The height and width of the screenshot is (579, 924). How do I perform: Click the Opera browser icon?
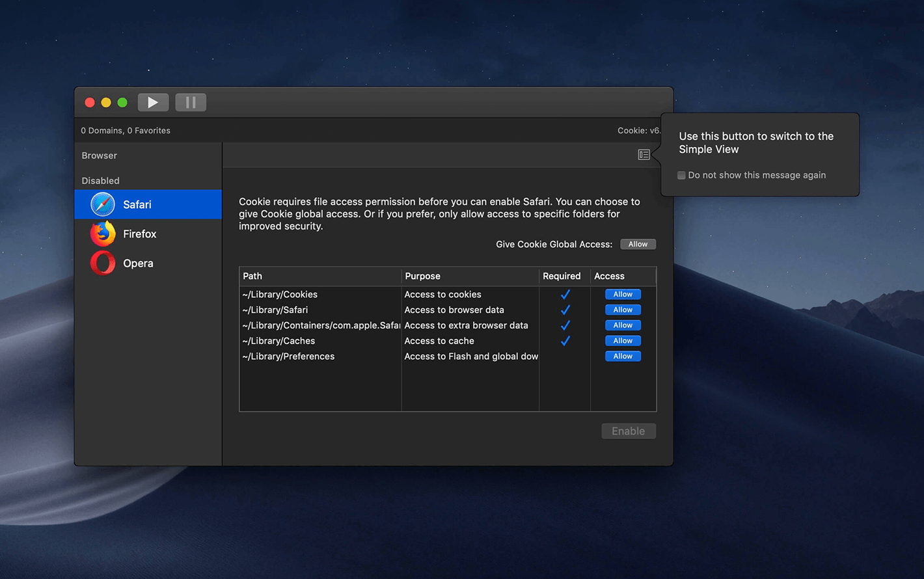tap(103, 263)
